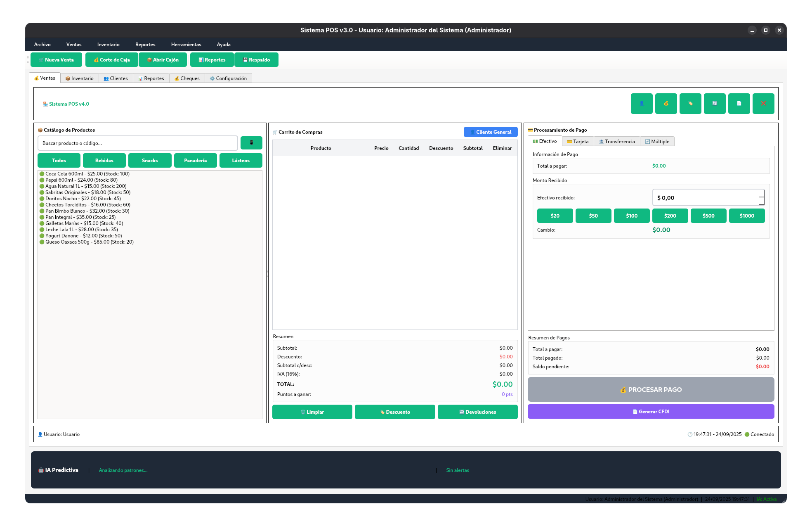Viewport: 812px width, 531px height.
Task: Filter catalog by Lácteos category
Action: [x=241, y=161]
